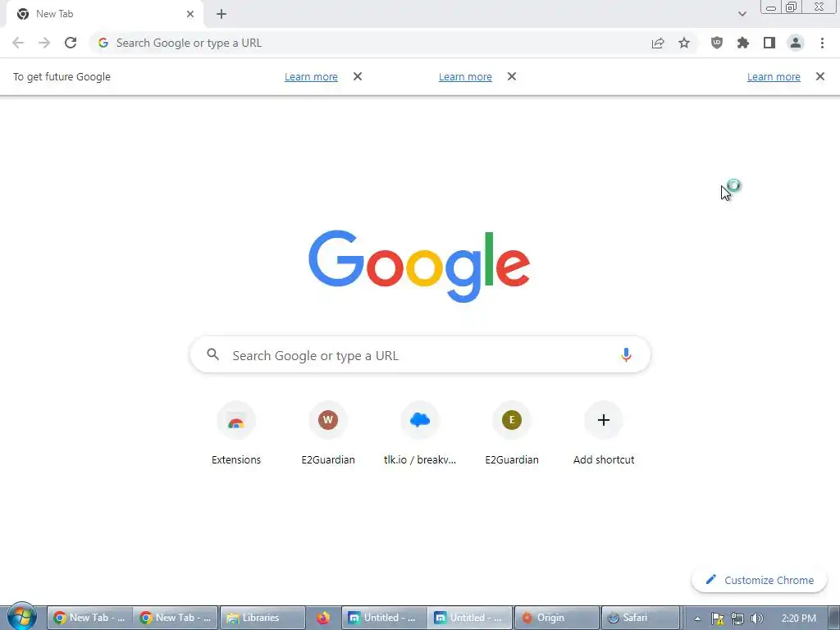This screenshot has height=630, width=840.
Task: Click Customize Chrome button
Action: pos(759,580)
